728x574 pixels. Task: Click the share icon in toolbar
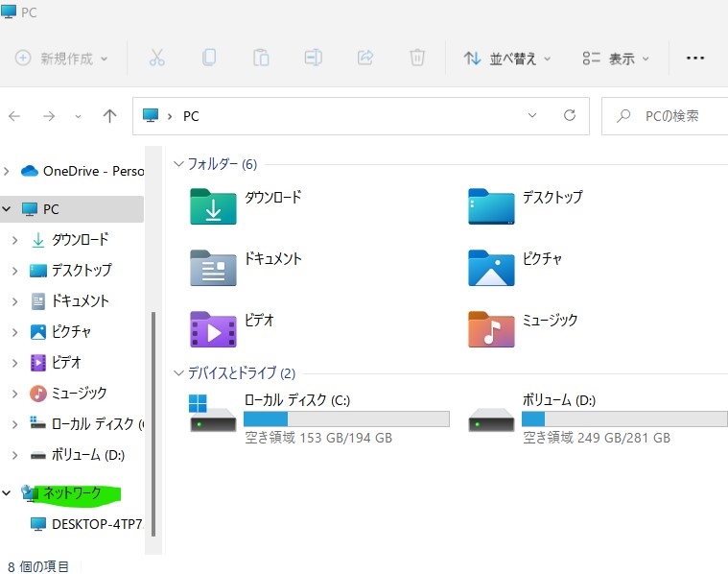pyautogui.click(x=365, y=58)
